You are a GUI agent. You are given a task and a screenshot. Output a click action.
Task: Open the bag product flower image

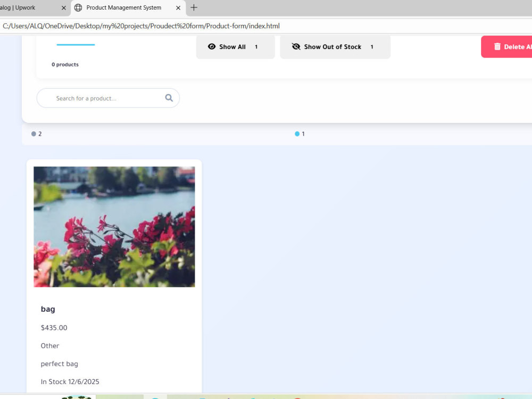click(x=114, y=227)
